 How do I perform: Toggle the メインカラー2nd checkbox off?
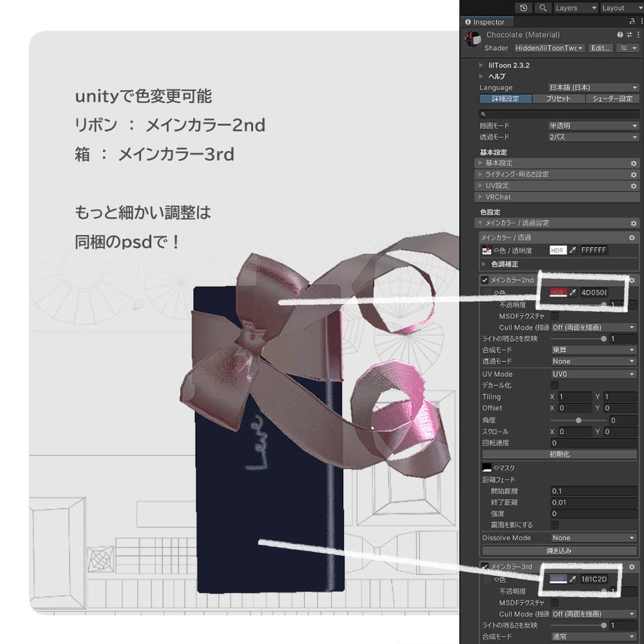[484, 279]
